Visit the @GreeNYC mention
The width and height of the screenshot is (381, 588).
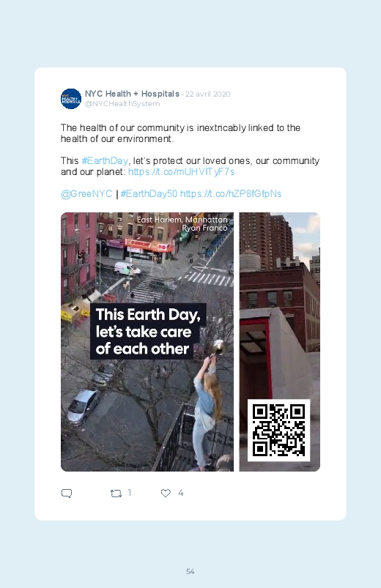coord(86,194)
